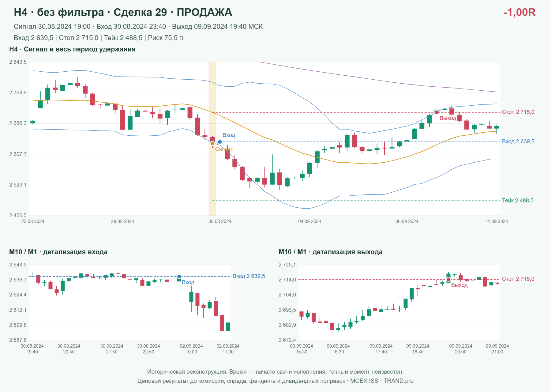Click the 'Стоп 2 715,0' label on H4 chart

518,112
